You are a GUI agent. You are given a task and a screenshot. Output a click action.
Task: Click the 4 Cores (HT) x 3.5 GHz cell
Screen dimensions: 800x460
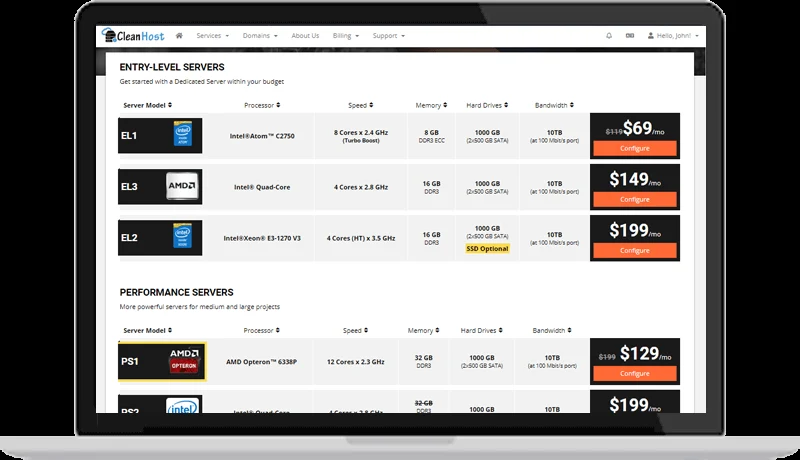click(x=361, y=238)
